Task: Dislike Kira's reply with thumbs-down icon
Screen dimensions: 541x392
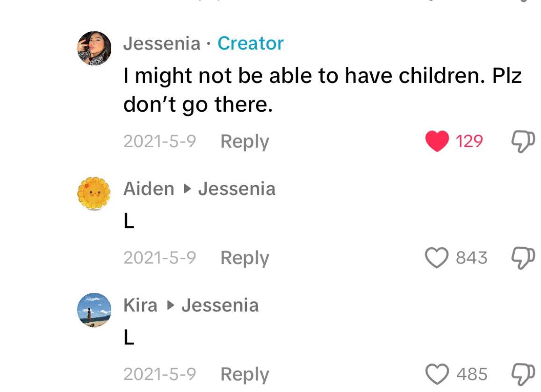Action: [519, 374]
